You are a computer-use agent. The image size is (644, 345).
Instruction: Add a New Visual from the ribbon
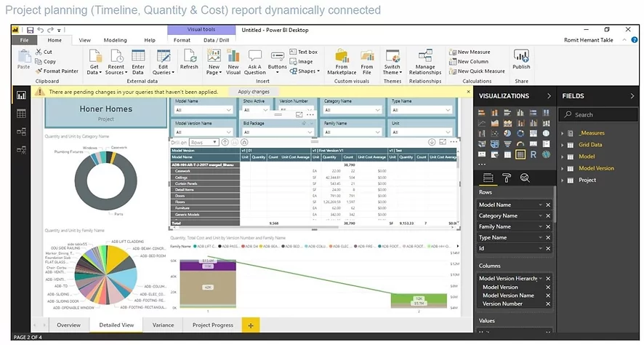233,62
